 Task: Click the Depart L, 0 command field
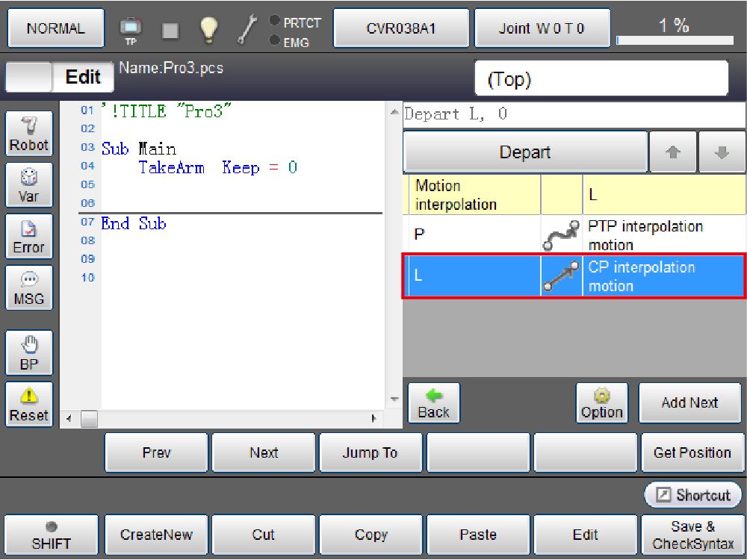point(574,114)
